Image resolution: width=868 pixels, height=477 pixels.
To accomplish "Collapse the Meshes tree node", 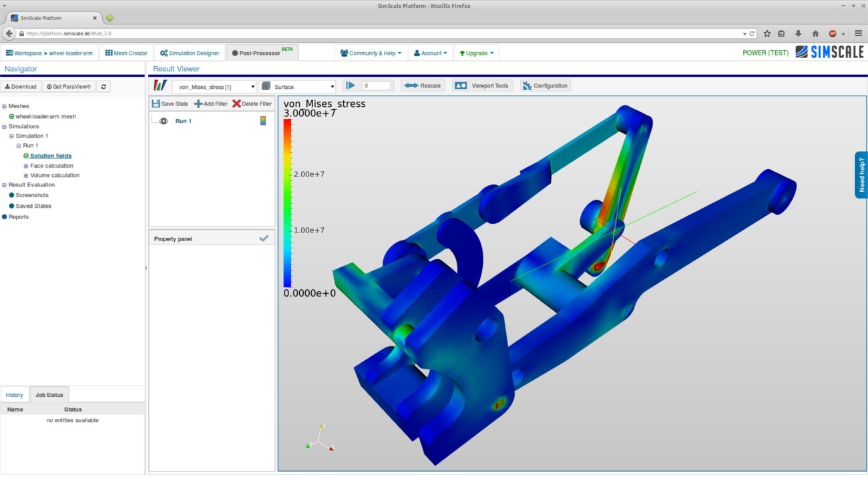I will [4, 106].
